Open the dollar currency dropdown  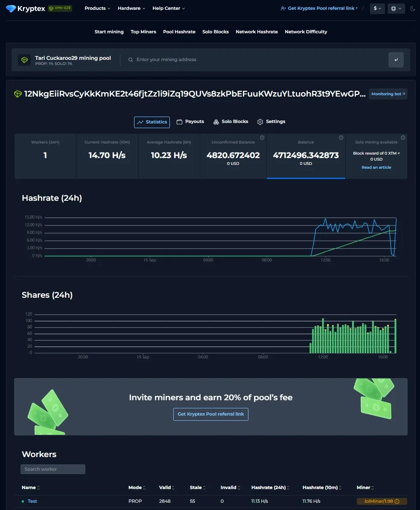click(377, 9)
